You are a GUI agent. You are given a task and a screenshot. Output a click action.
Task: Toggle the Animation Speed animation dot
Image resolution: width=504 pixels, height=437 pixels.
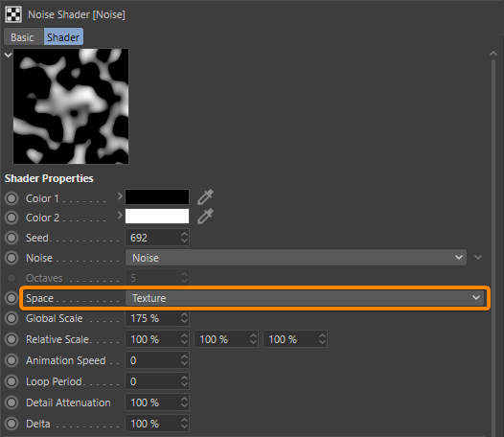[11, 360]
